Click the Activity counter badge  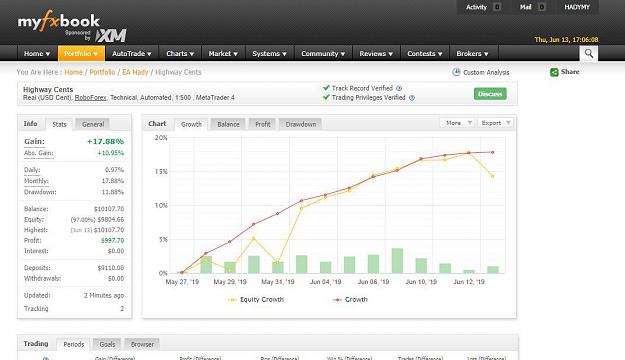pyautogui.click(x=497, y=7)
